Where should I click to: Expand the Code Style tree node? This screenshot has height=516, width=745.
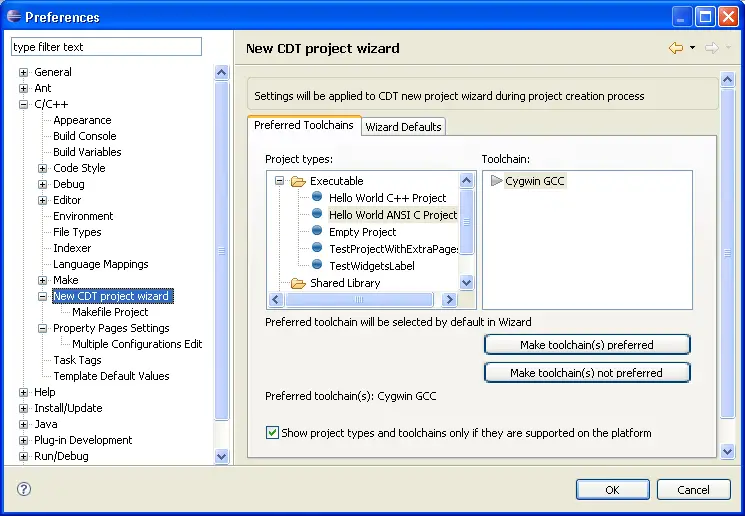coord(43,168)
